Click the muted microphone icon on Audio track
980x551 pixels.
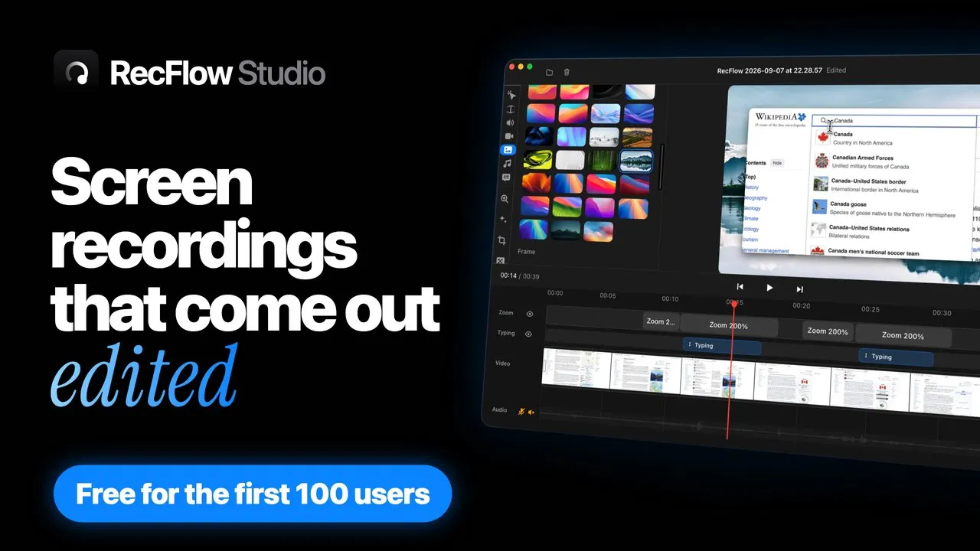click(521, 412)
